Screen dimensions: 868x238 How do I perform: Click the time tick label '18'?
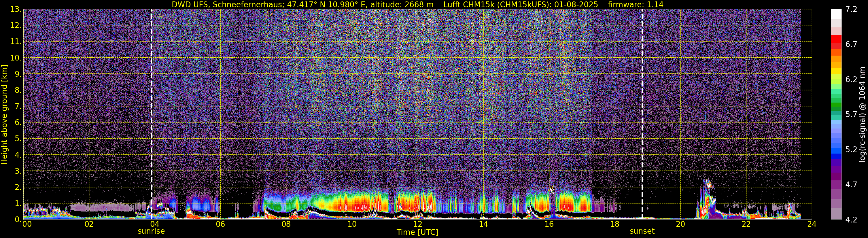tap(614, 224)
